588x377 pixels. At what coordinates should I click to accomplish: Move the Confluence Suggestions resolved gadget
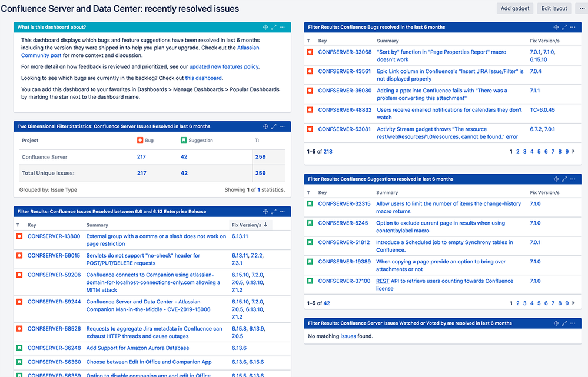coord(556,179)
